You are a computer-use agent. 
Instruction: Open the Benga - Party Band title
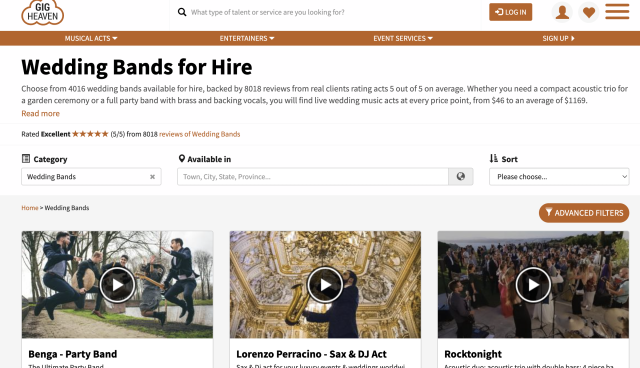(x=73, y=354)
